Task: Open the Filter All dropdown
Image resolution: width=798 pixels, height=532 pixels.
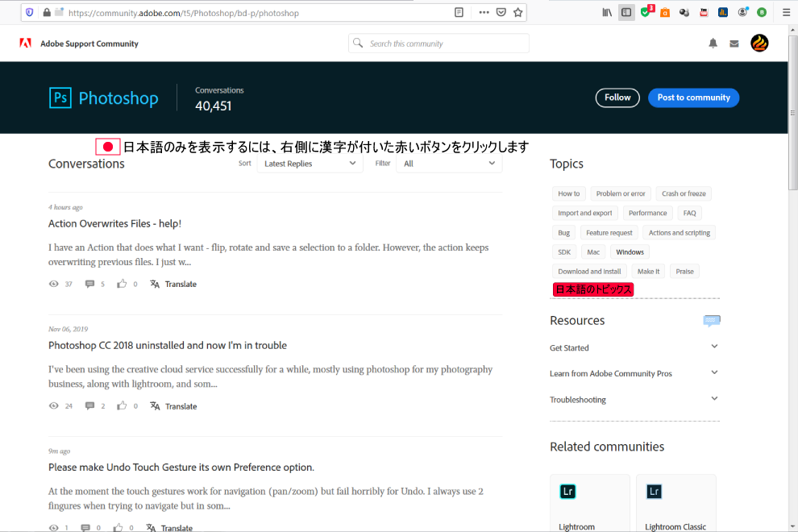Action: [x=450, y=164]
